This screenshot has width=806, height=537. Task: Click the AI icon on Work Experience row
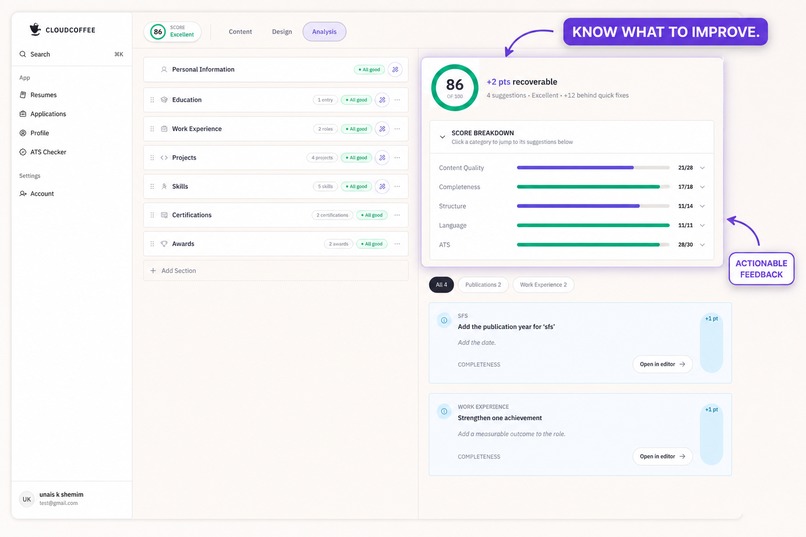pyautogui.click(x=382, y=128)
